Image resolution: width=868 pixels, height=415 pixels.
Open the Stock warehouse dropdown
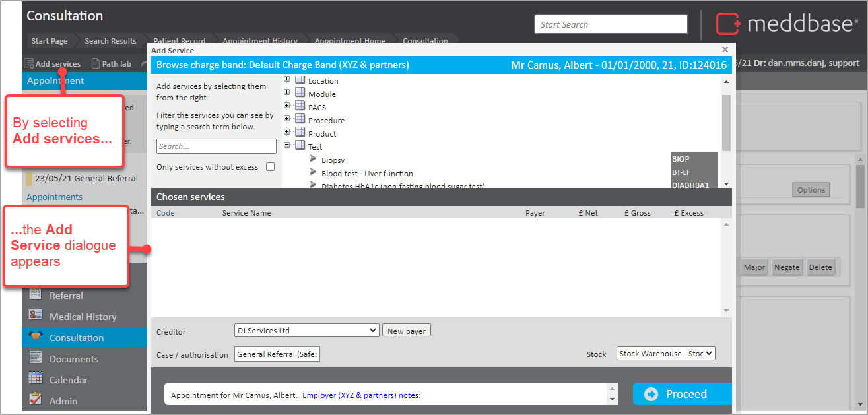(x=665, y=354)
